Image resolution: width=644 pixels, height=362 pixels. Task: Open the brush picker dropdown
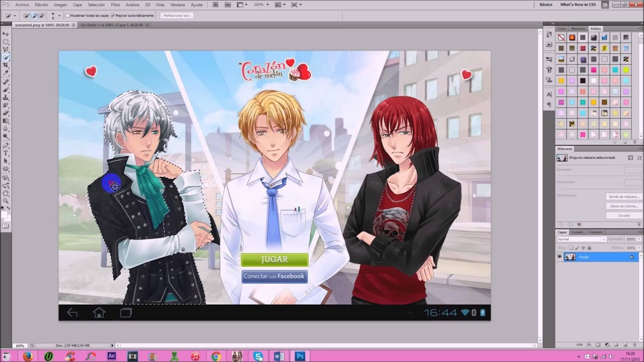point(59,16)
